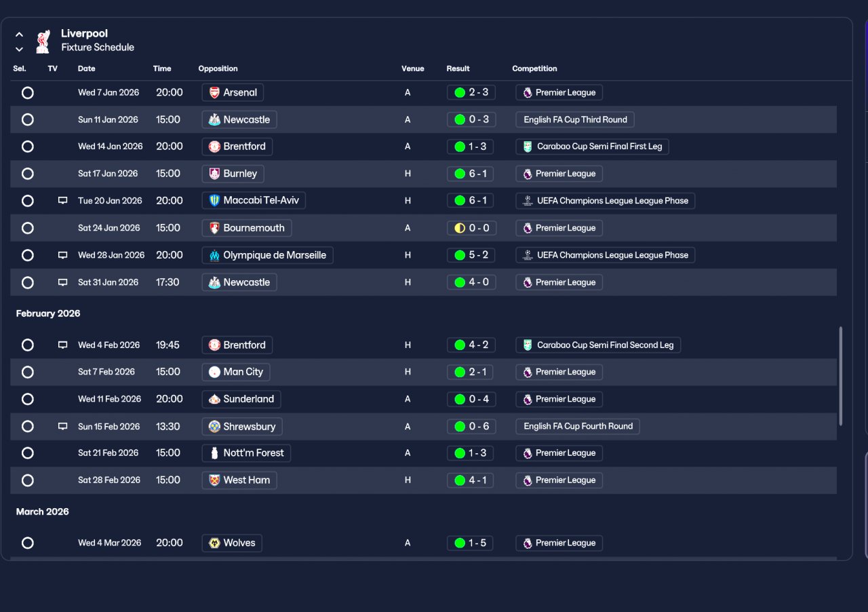The height and width of the screenshot is (612, 868).
Task: Click the Sel. column header
Action: (20, 69)
